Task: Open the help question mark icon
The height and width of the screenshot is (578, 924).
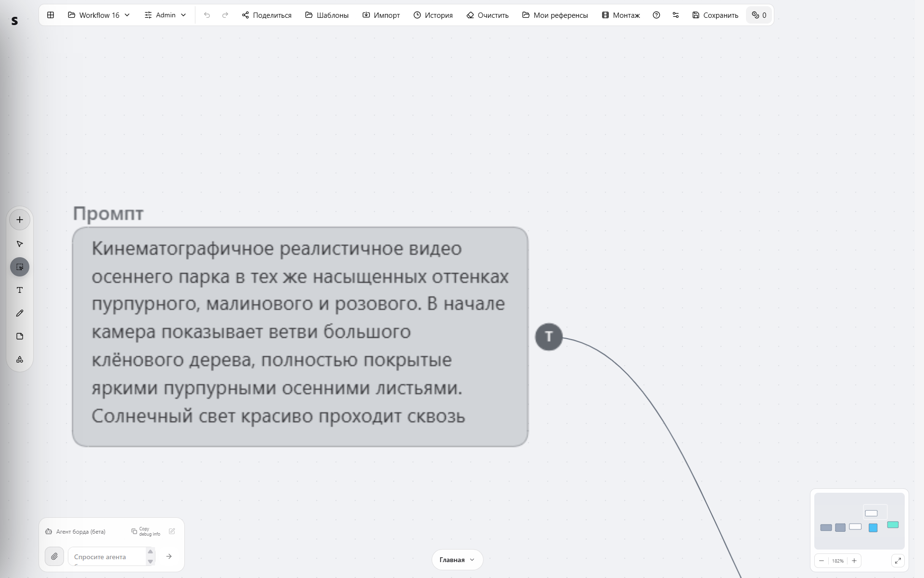Action: (656, 15)
